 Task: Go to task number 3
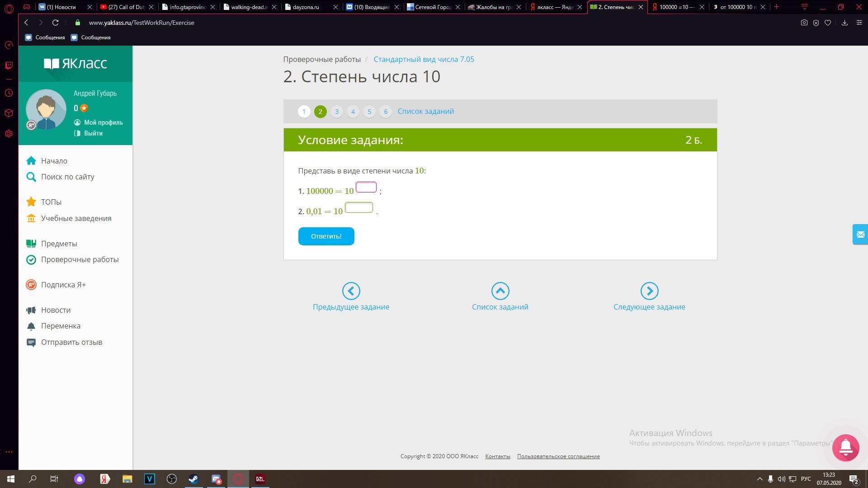coord(336,112)
